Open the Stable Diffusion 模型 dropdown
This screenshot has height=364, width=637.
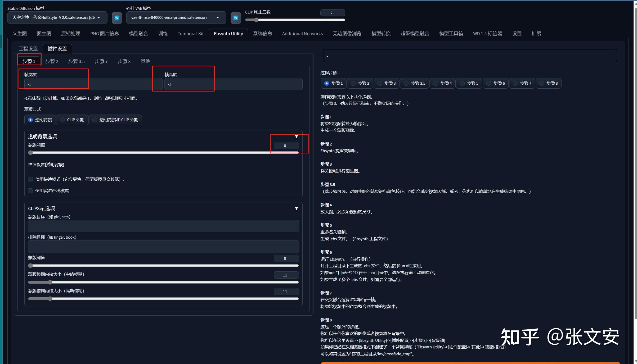pyautogui.click(x=98, y=17)
